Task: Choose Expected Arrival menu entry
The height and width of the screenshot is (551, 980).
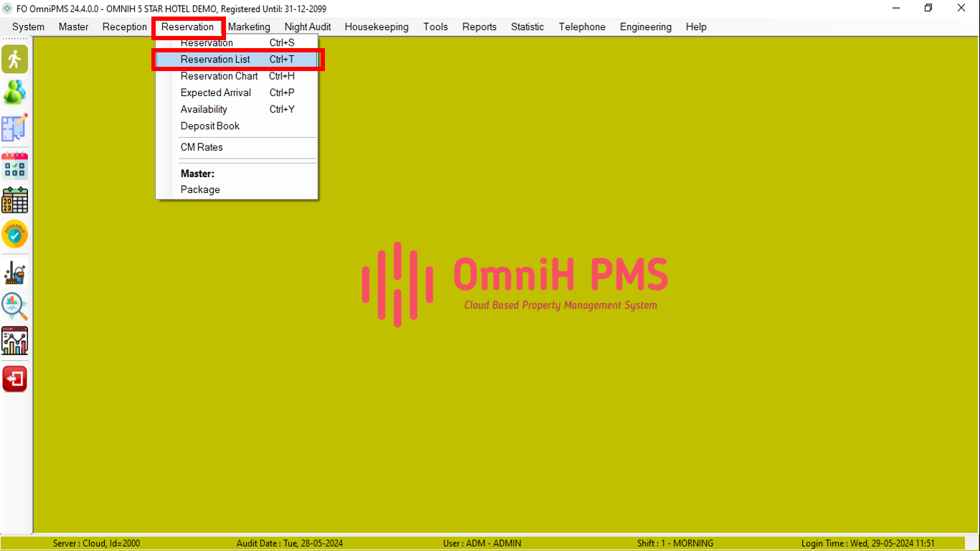Action: pyautogui.click(x=237, y=93)
